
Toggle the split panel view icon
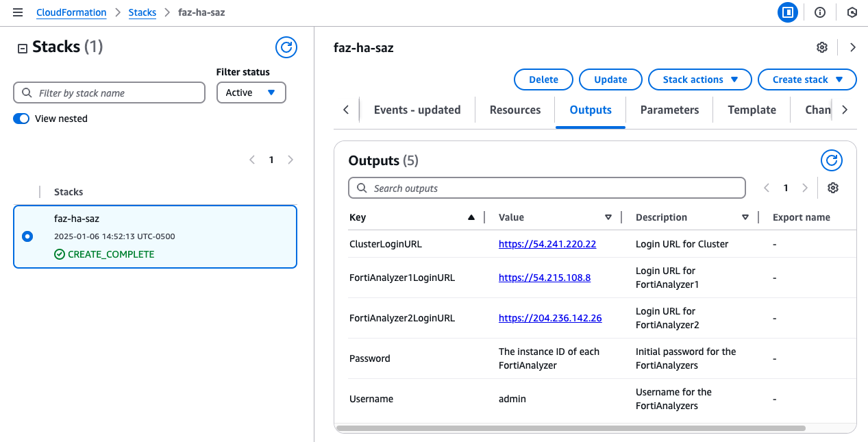788,12
